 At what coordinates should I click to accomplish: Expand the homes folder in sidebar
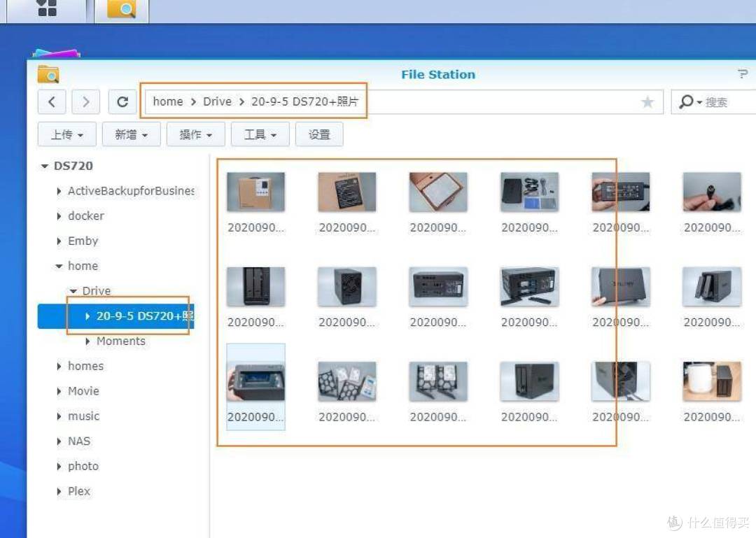point(59,366)
